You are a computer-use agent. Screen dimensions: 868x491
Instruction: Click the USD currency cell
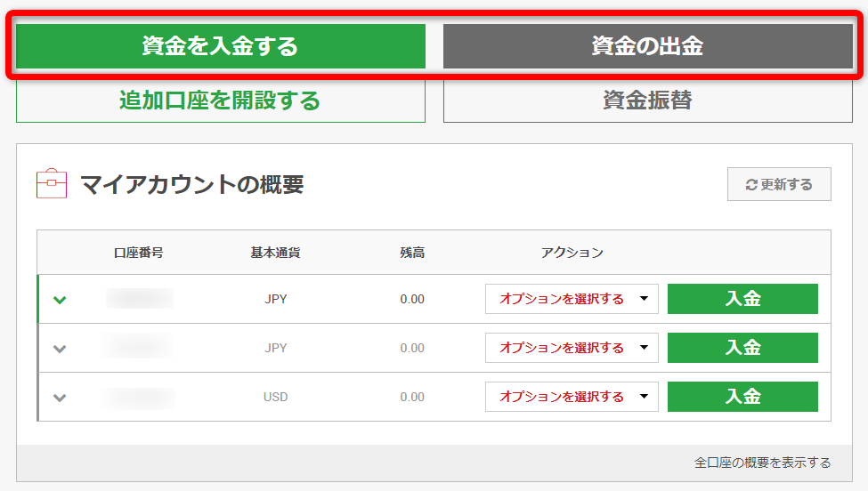point(276,397)
